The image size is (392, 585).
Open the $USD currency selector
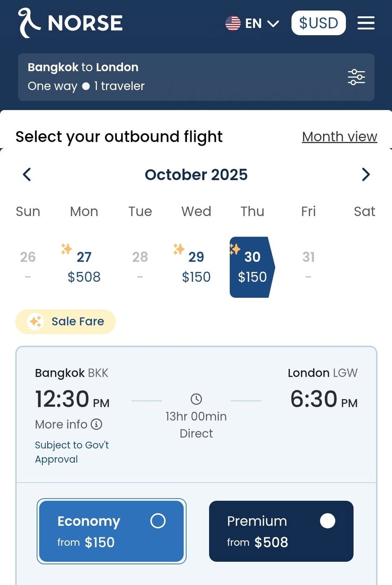click(318, 23)
